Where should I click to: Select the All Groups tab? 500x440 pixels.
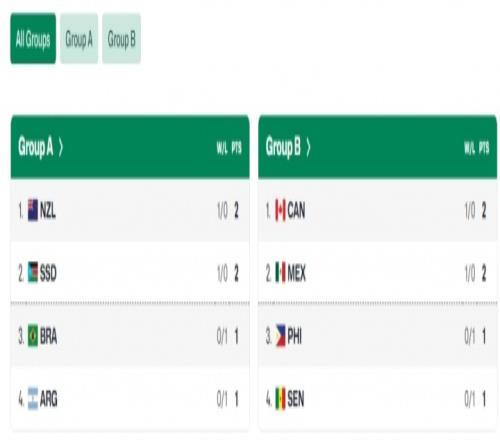click(33, 38)
